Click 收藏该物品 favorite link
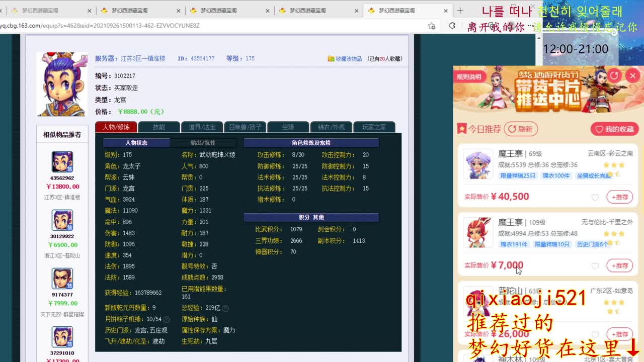 [x=349, y=59]
